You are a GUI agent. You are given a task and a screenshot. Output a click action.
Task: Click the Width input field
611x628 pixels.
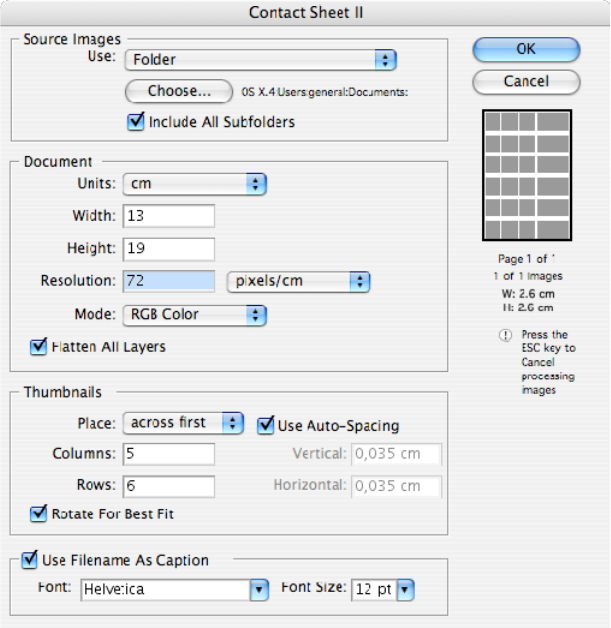[x=169, y=216]
